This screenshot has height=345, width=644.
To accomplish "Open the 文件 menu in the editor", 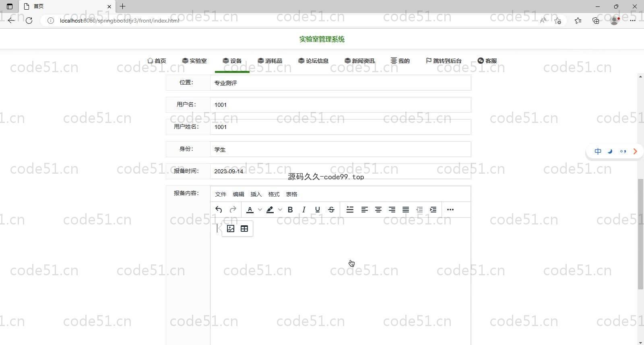I will point(221,194).
